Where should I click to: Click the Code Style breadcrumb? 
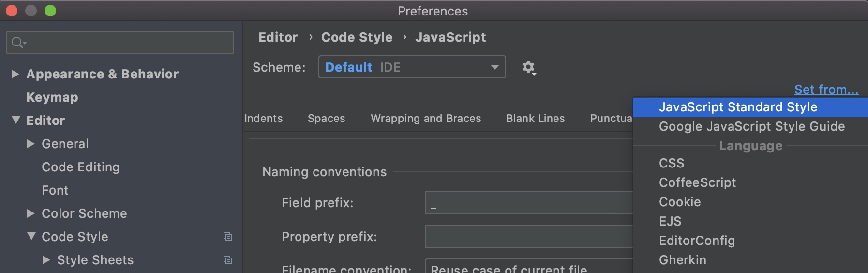(357, 37)
